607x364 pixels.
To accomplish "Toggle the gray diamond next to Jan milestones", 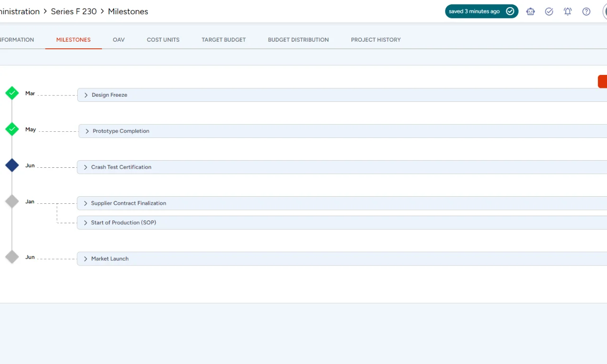I will tap(12, 201).
